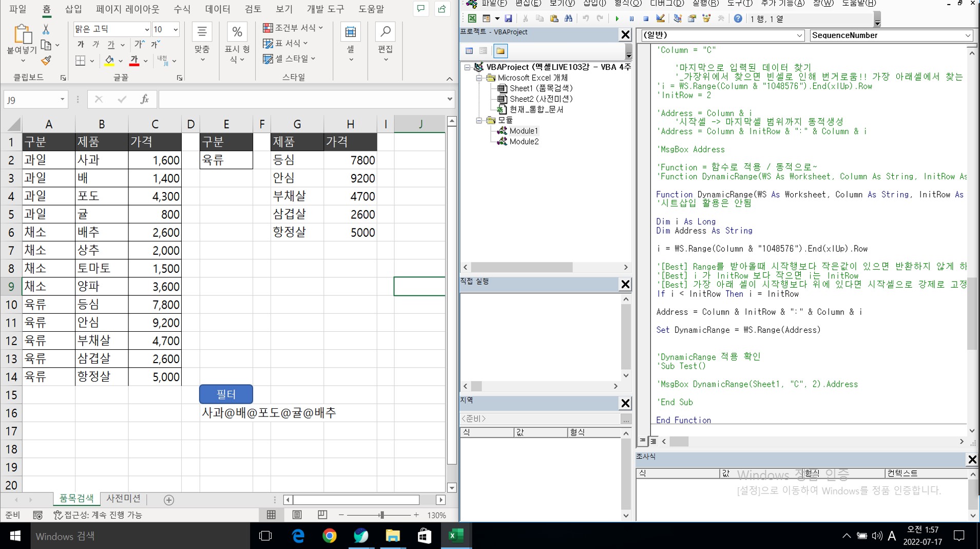This screenshot has height=549, width=980.
Task: Switch to Page Break Preview in status bar
Action: pyautogui.click(x=322, y=515)
